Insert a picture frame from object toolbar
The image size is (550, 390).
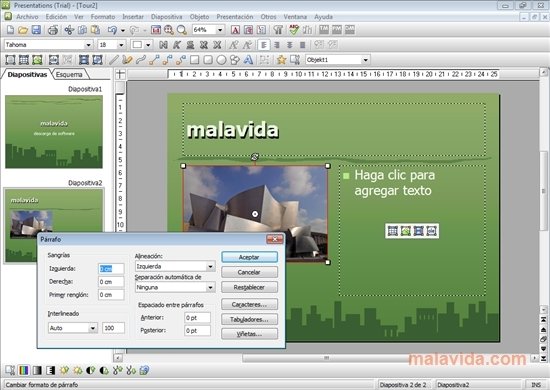click(37, 60)
